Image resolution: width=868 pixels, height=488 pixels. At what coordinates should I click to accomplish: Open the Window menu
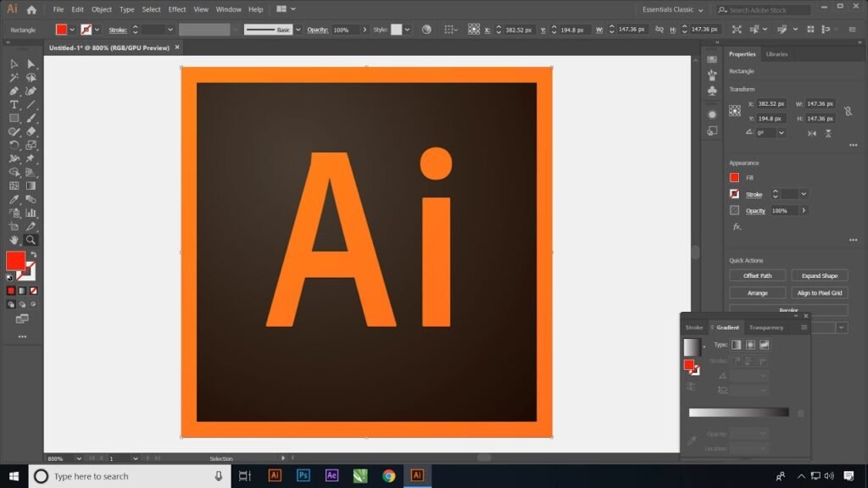coord(228,9)
